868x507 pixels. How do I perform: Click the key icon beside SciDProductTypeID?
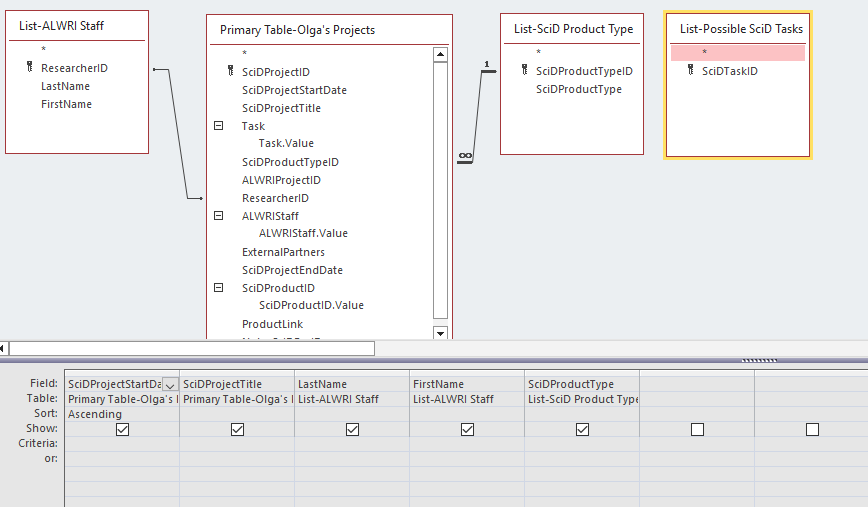(525, 71)
